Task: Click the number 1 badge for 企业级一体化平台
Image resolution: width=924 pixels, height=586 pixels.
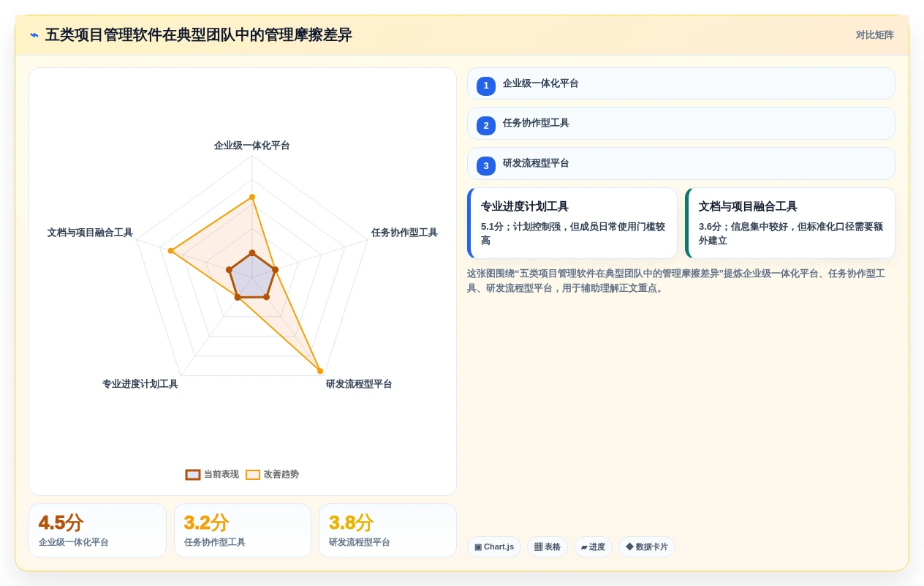Action: (x=486, y=86)
